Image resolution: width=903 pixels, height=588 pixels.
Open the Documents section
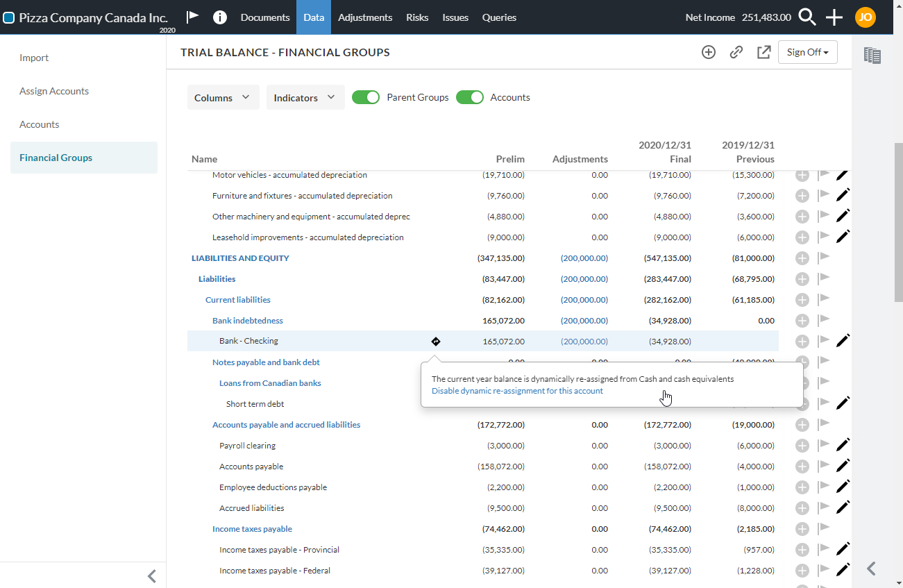point(264,17)
